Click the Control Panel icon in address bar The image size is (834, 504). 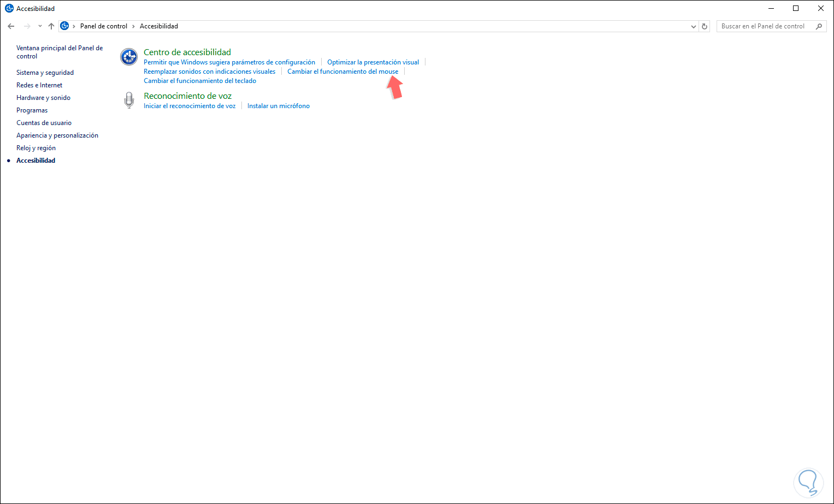coord(64,26)
